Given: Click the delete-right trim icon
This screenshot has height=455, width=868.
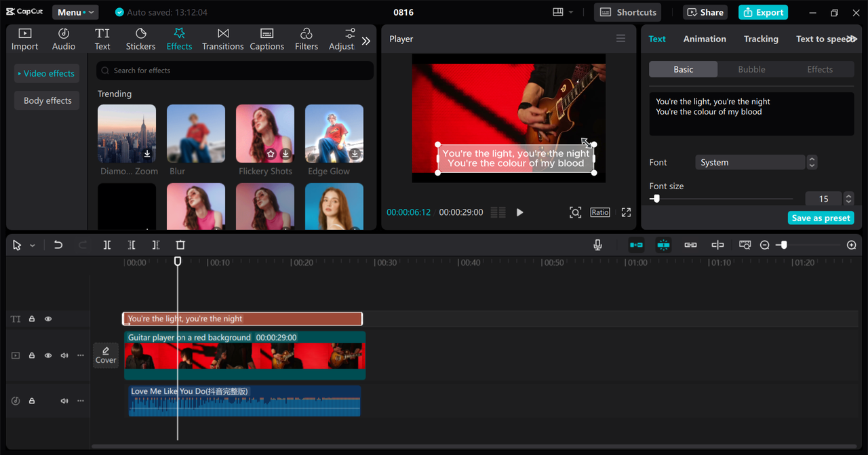Looking at the screenshot, I should tap(156, 245).
